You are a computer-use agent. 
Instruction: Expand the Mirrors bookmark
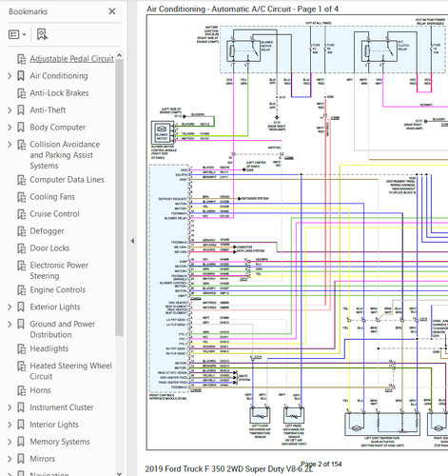pos(10,459)
